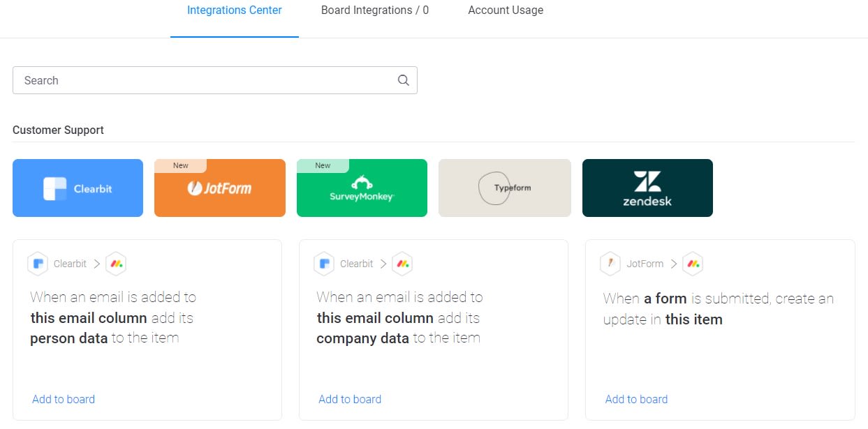Screen dimensions: 868x429
Task: Switch to the Integrations Center tab
Action: pos(235,10)
